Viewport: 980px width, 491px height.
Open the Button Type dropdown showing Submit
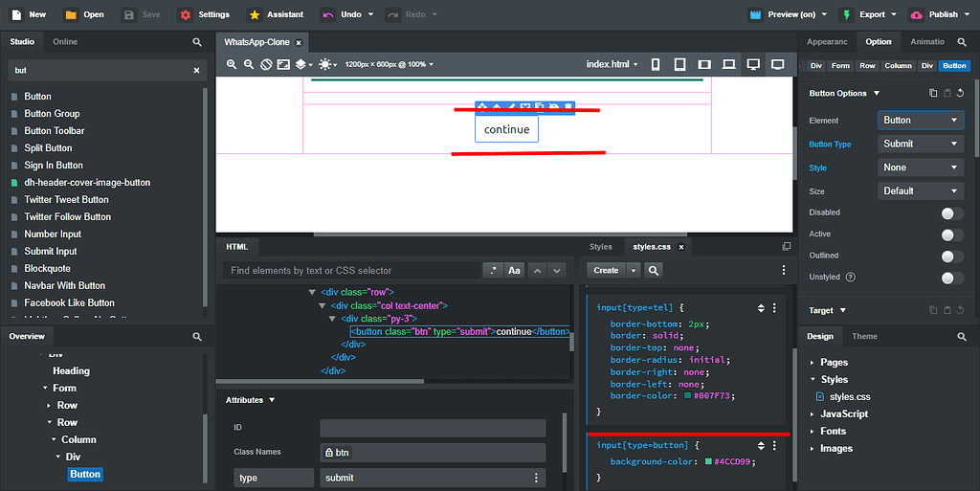click(x=920, y=144)
